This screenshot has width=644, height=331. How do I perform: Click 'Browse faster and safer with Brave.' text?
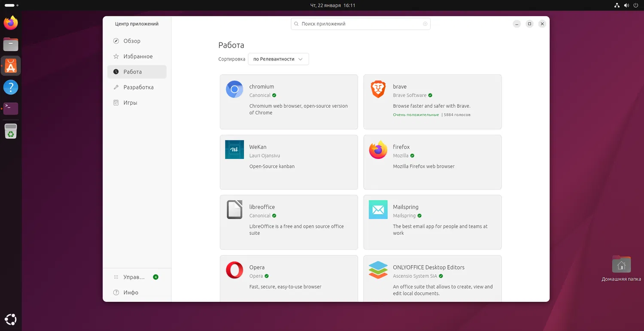tap(431, 106)
